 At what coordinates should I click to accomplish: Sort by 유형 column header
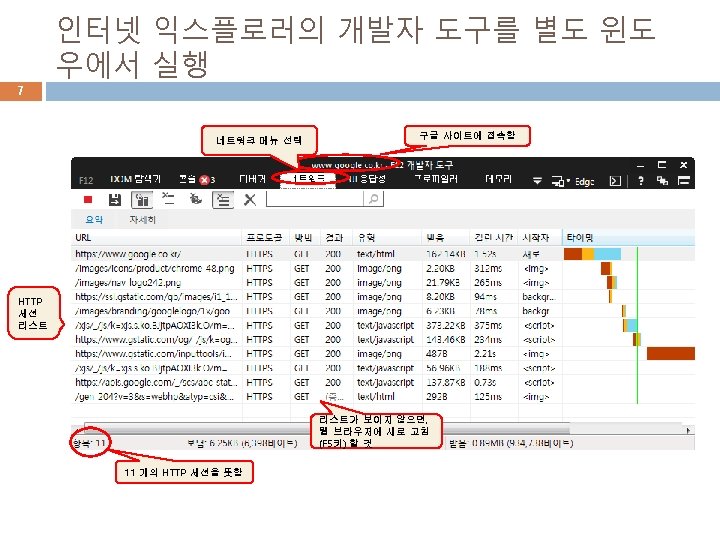(x=387, y=237)
